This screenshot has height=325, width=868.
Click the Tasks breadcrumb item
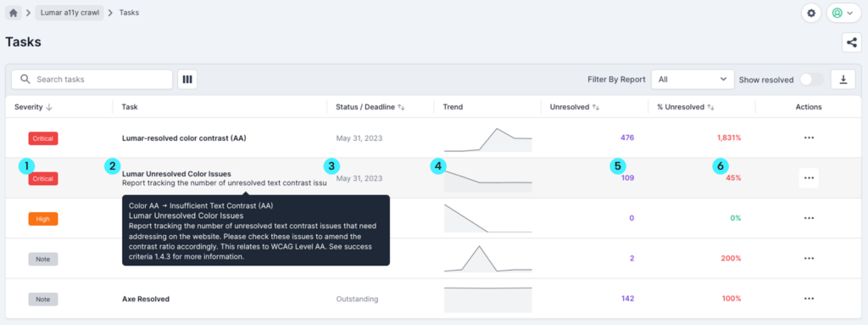pos(129,13)
